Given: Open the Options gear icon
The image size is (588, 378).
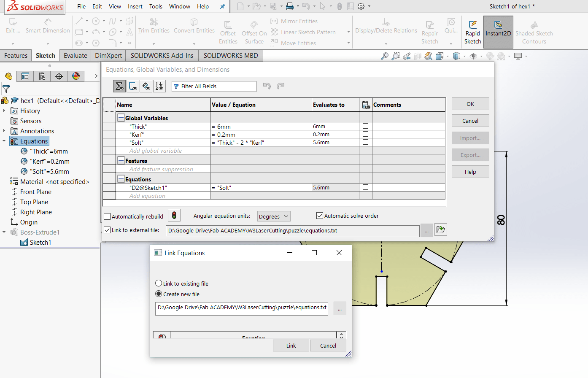Looking at the screenshot, I should (361, 6).
